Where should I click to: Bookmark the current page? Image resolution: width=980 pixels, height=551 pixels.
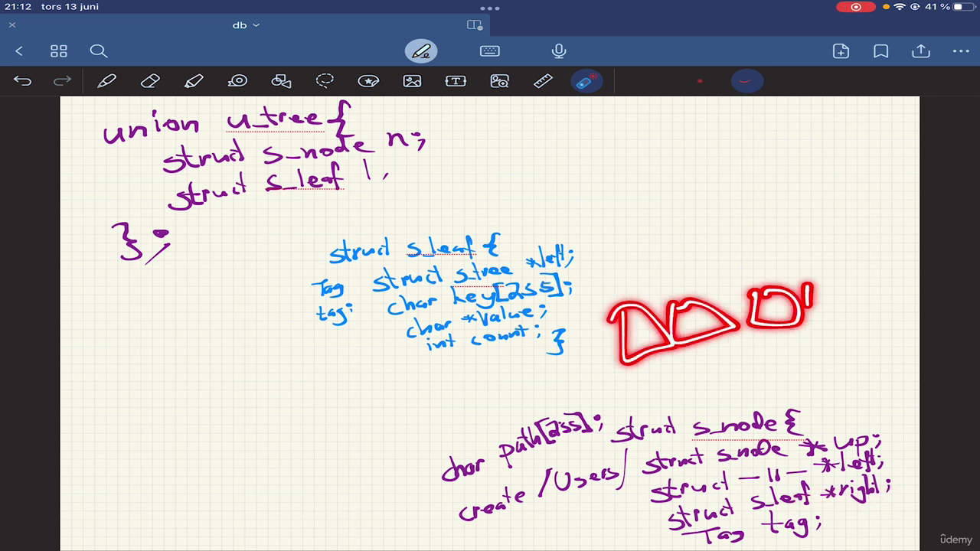[881, 51]
